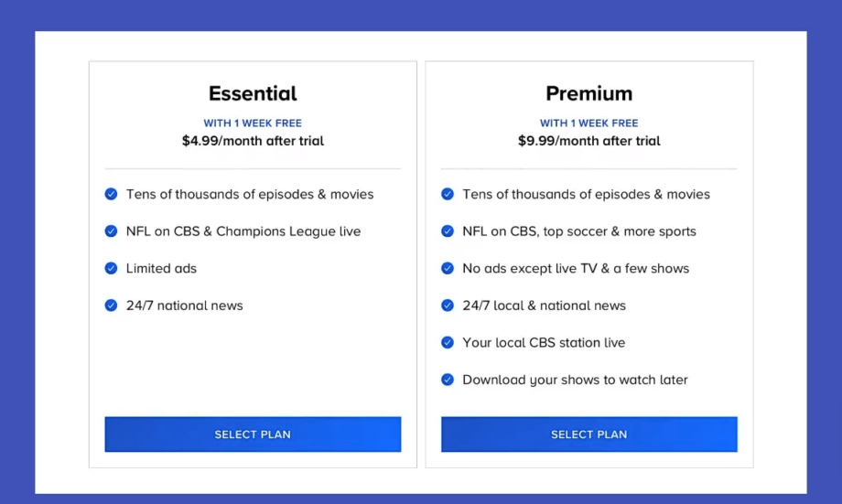Click Essential's 'Tens of thousands of episodes' checkmark

coord(111,194)
